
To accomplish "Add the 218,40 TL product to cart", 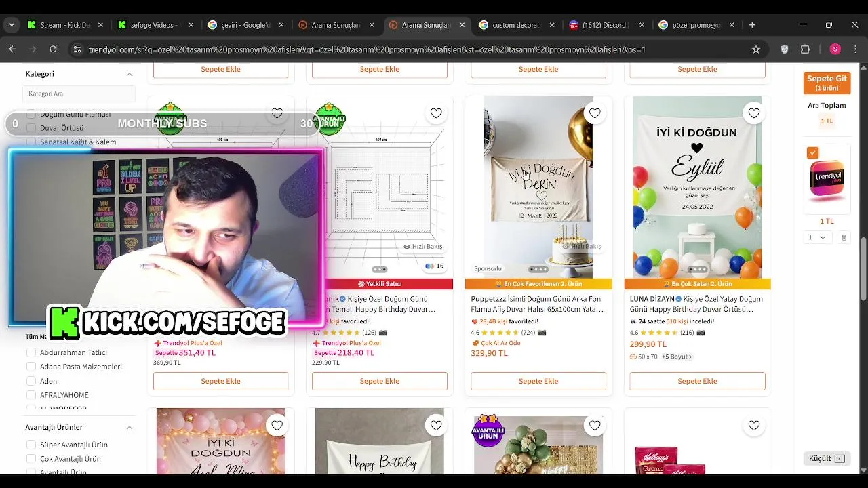I will [380, 381].
